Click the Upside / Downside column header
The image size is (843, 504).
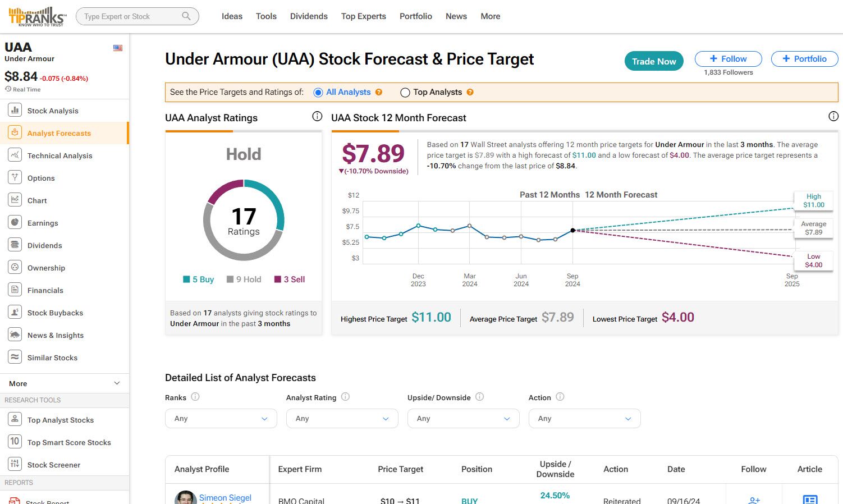pos(555,469)
